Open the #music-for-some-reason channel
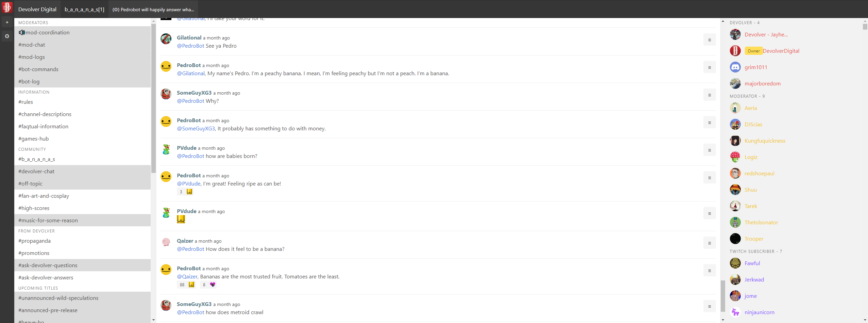Screen dimensions: 868x323 (82, 220)
